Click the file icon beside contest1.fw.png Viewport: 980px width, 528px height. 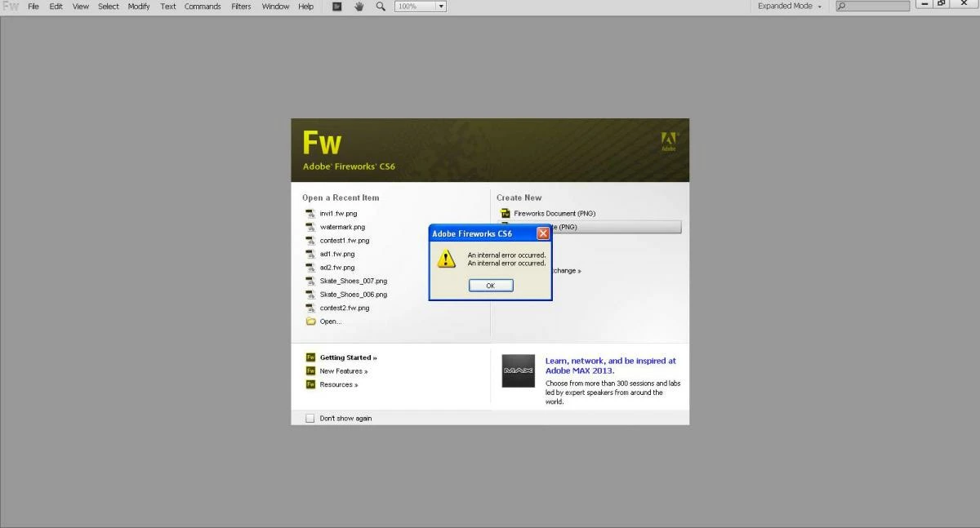pyautogui.click(x=310, y=241)
